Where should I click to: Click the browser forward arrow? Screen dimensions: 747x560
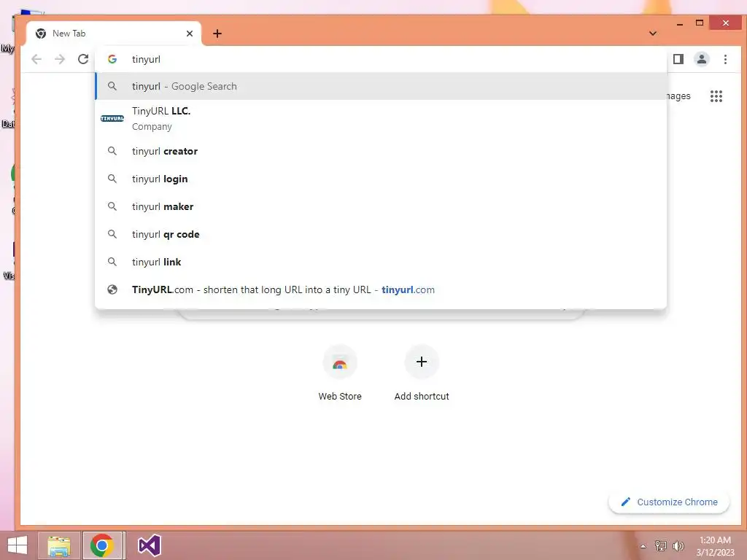tap(60, 59)
